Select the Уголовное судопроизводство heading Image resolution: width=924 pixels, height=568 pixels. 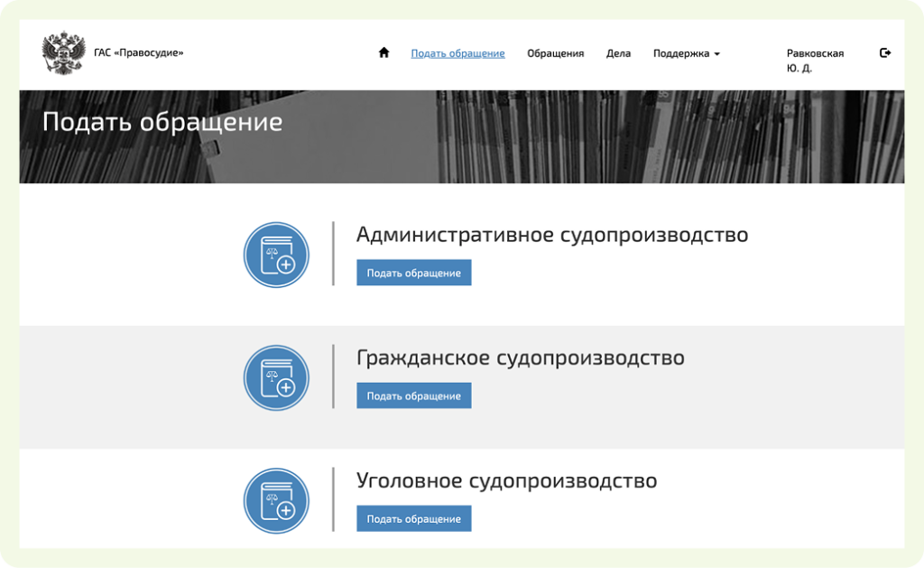[x=506, y=480]
